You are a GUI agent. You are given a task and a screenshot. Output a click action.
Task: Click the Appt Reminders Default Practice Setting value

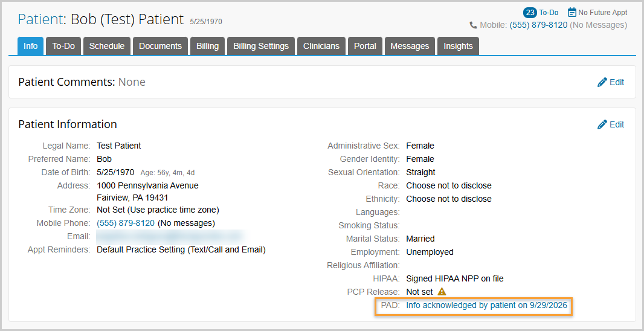click(x=181, y=249)
